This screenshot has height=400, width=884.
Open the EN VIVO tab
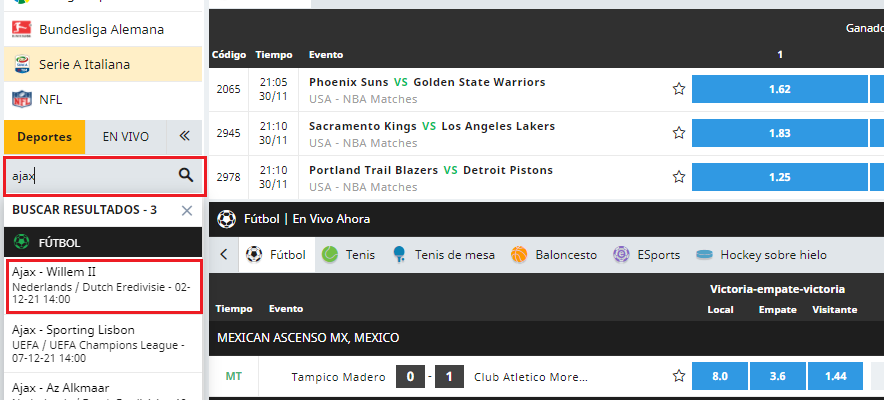[x=126, y=137]
